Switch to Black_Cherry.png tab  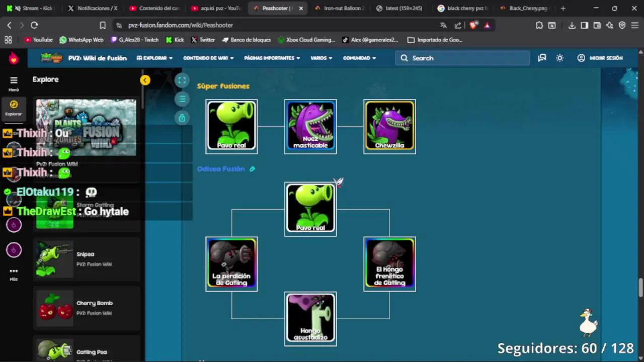524,8
